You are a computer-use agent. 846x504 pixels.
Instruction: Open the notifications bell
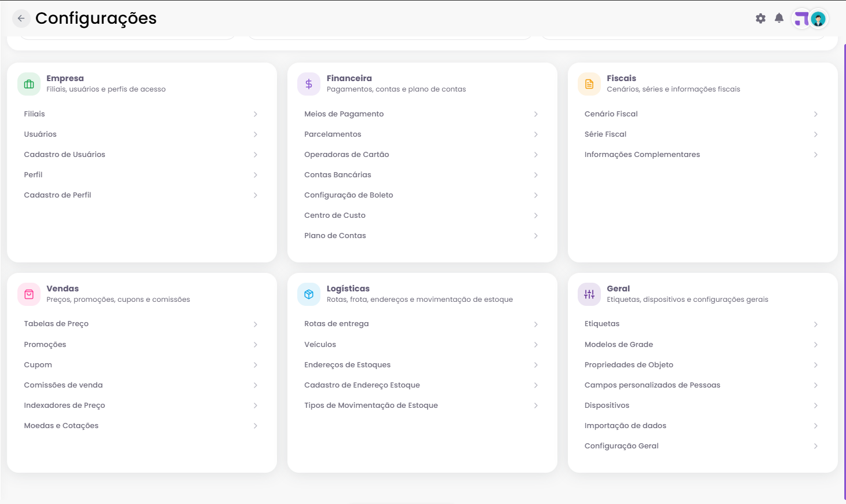click(779, 19)
